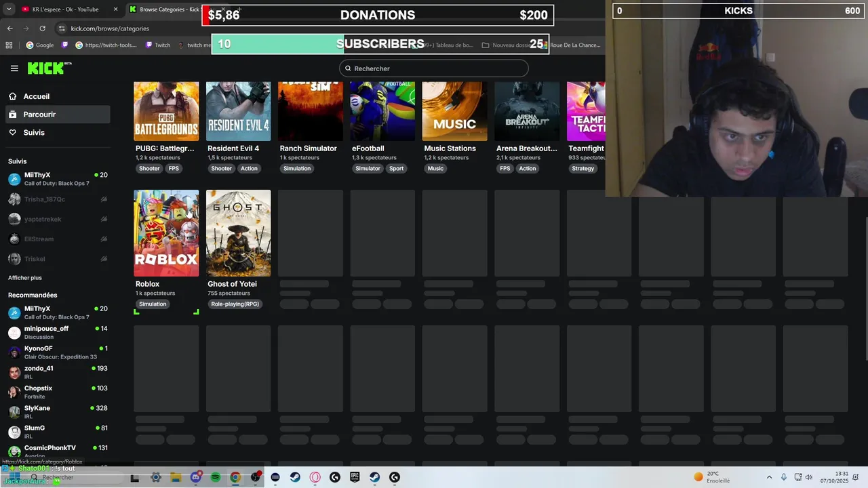Screen dimensions: 868x488
Task: Open the PUBG Battlegrounds category thumbnail
Action: (x=166, y=111)
